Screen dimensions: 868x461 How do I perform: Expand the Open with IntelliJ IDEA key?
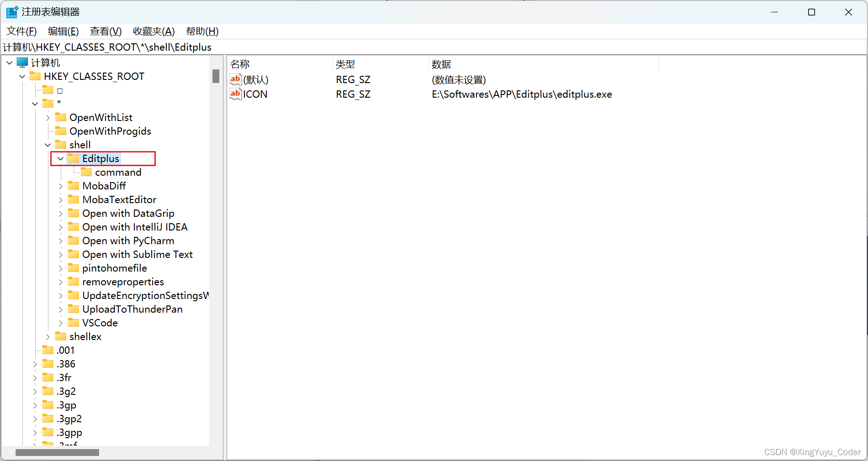(x=61, y=227)
